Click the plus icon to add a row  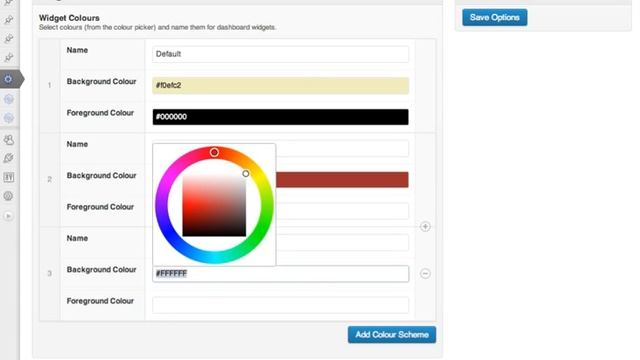(425, 227)
